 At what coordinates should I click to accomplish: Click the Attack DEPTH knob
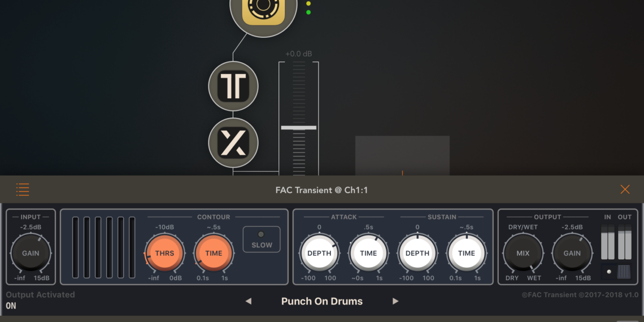click(x=319, y=253)
